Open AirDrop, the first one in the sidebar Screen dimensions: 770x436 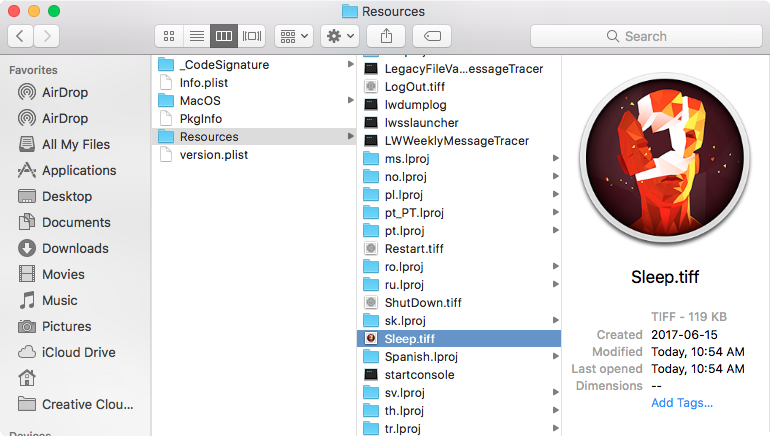coord(53,92)
